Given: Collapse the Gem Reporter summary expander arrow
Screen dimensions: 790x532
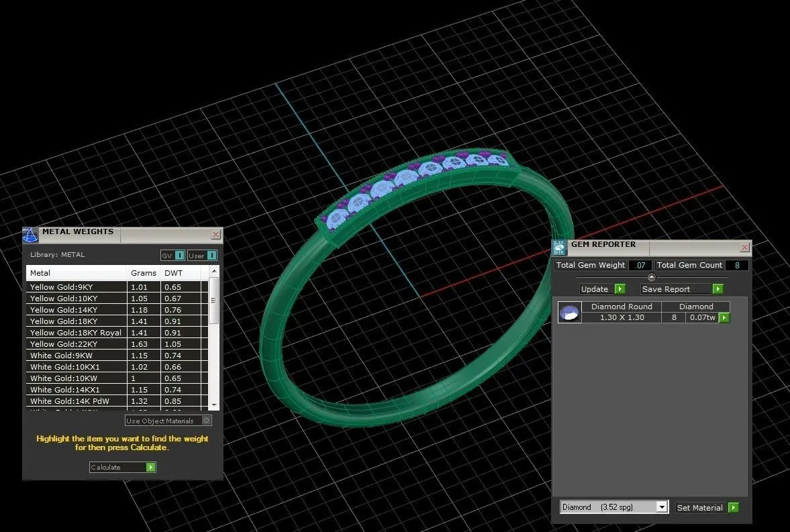Looking at the screenshot, I should tap(652, 277).
